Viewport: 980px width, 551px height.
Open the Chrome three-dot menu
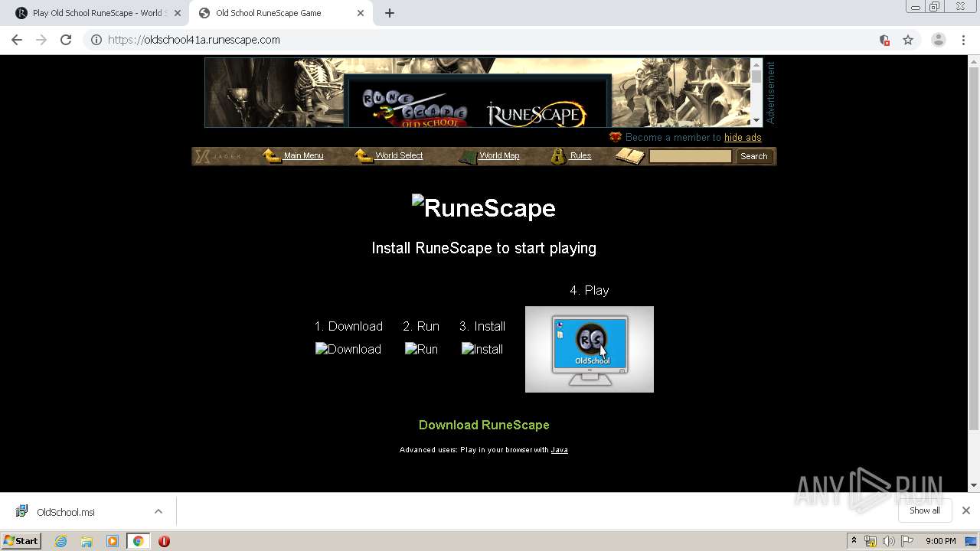(964, 40)
